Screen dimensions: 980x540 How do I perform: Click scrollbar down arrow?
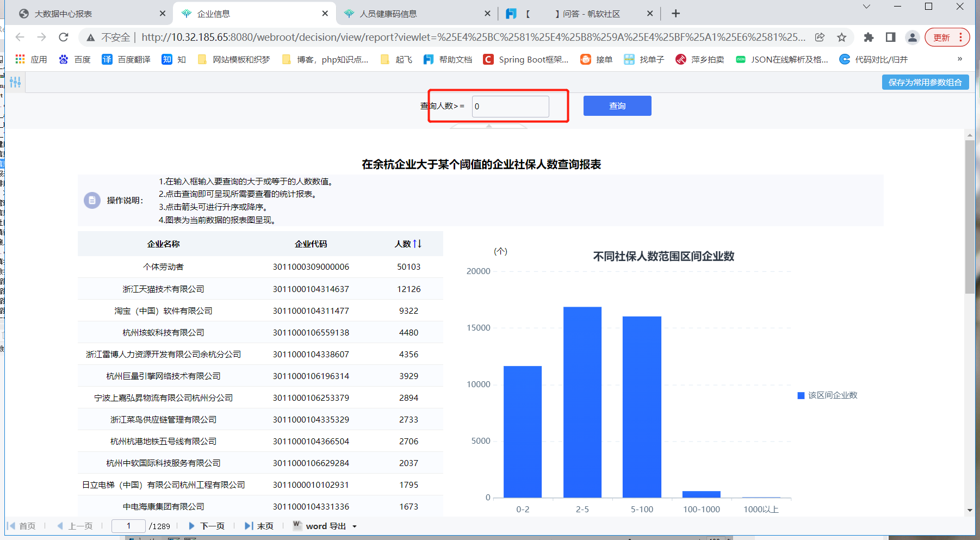pos(970,511)
